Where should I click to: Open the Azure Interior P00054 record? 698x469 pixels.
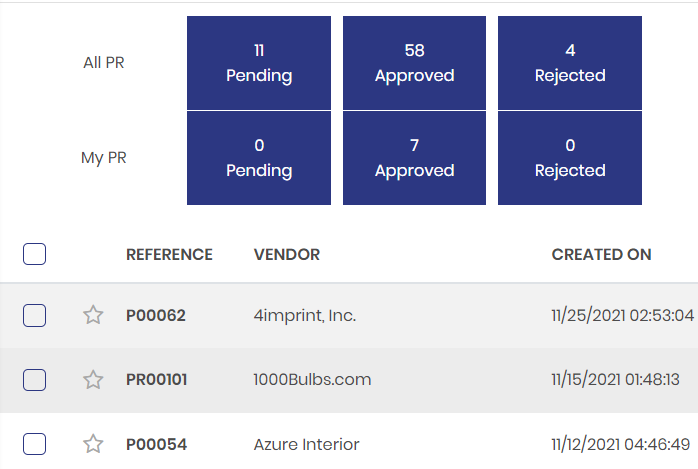coord(156,444)
